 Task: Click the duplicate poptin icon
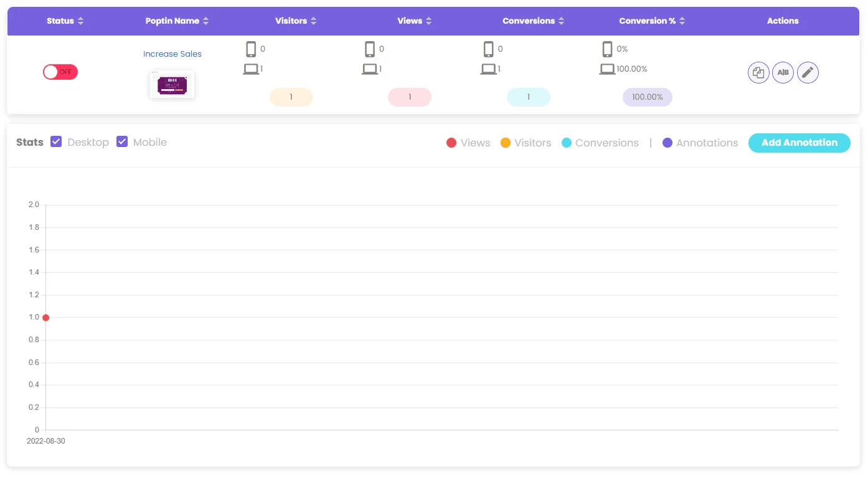758,73
